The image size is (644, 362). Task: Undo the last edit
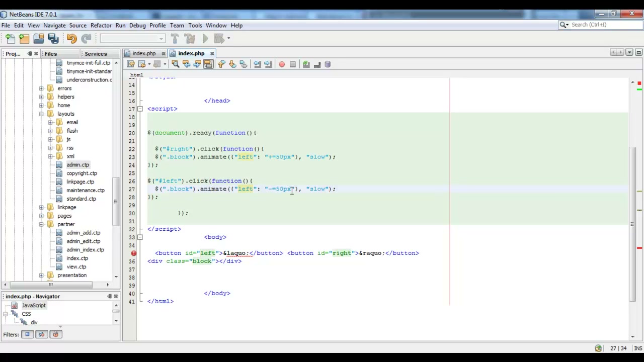[x=71, y=39]
